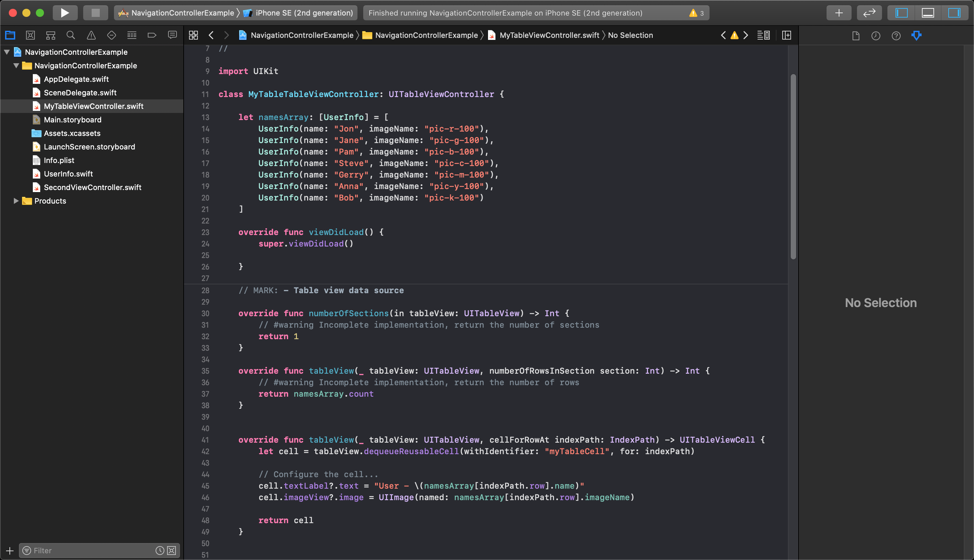The image size is (974, 560).
Task: Click 'numberOfSections' in the code
Action: [349, 313]
